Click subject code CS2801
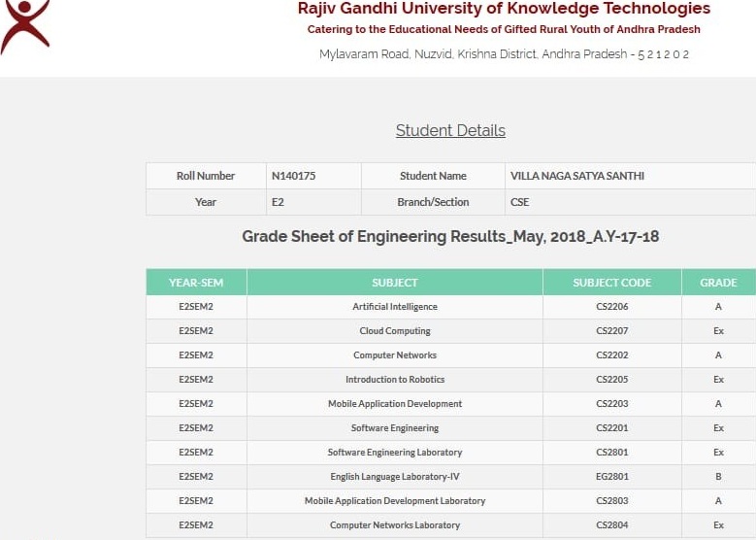Image resolution: width=756 pixels, height=540 pixels. 612,453
